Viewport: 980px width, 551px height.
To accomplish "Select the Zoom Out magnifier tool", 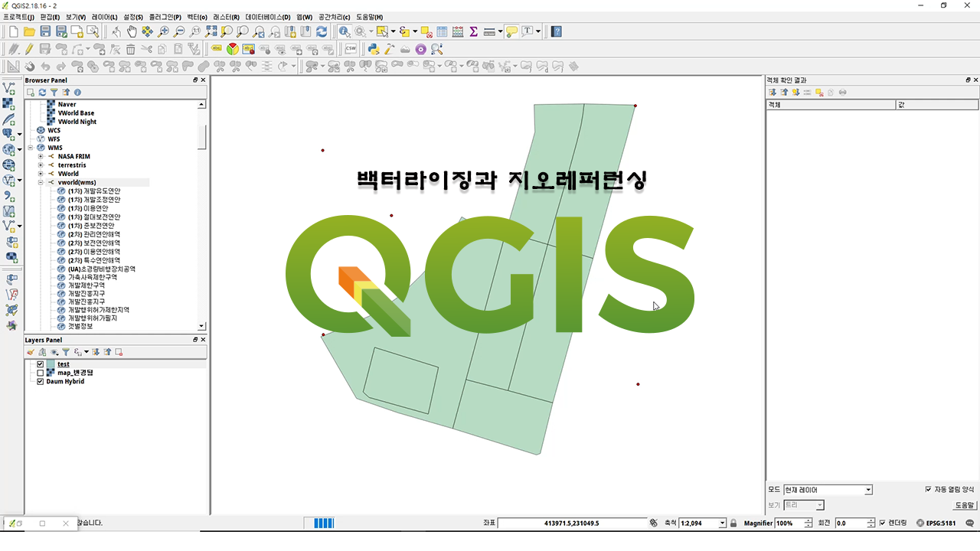I will pyautogui.click(x=179, y=31).
